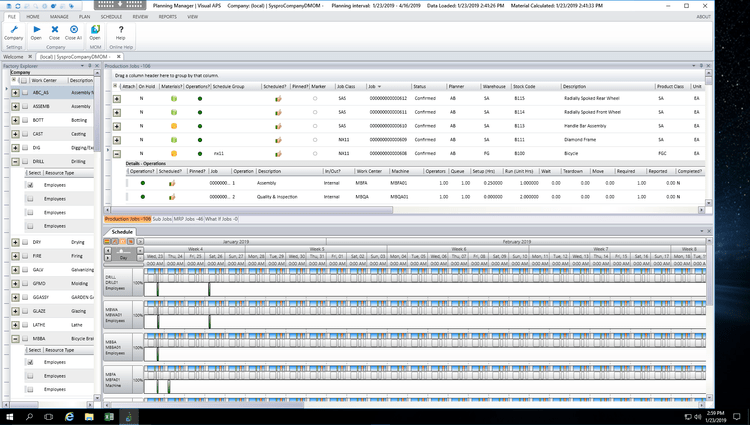Toggle the ASSEMB work center checkbox

click(x=25, y=106)
